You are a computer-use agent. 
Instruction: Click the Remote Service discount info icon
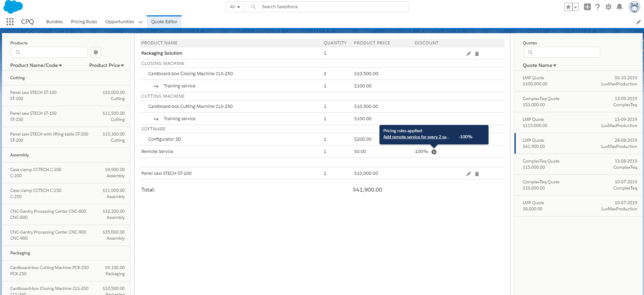434,152
